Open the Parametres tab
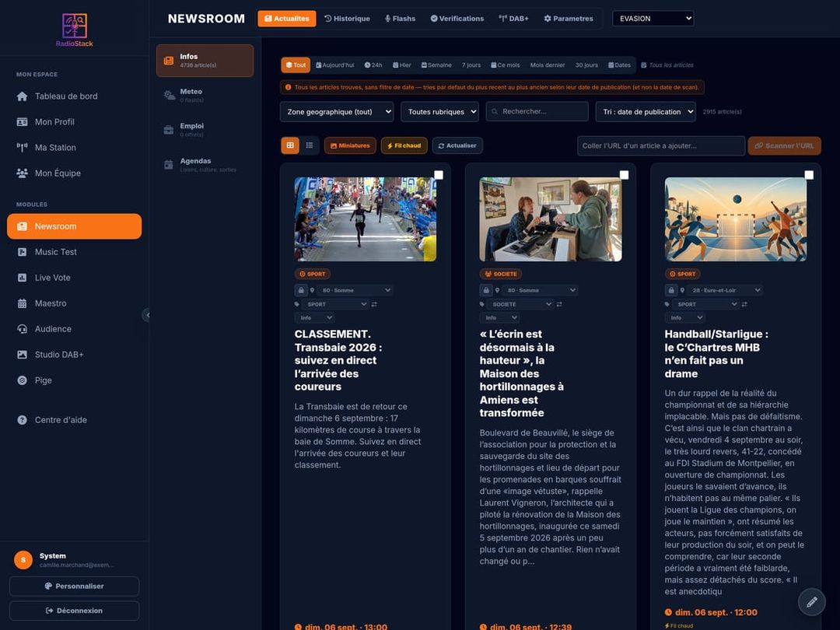 (569, 19)
